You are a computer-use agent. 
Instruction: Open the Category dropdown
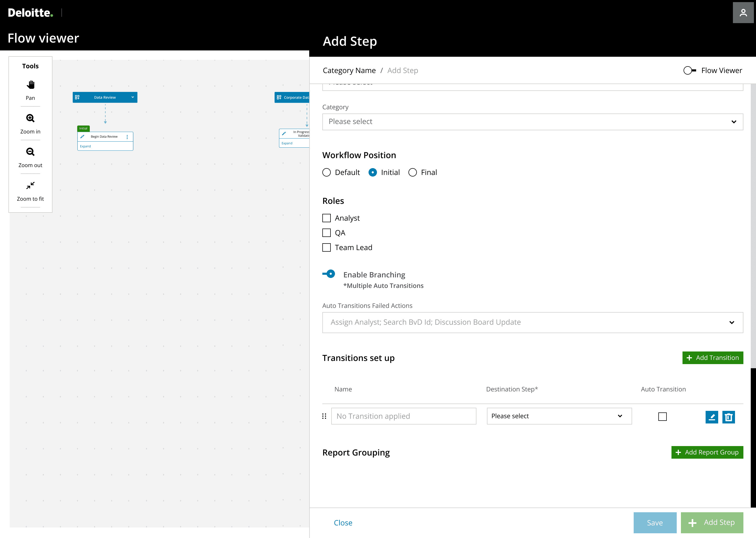point(533,122)
